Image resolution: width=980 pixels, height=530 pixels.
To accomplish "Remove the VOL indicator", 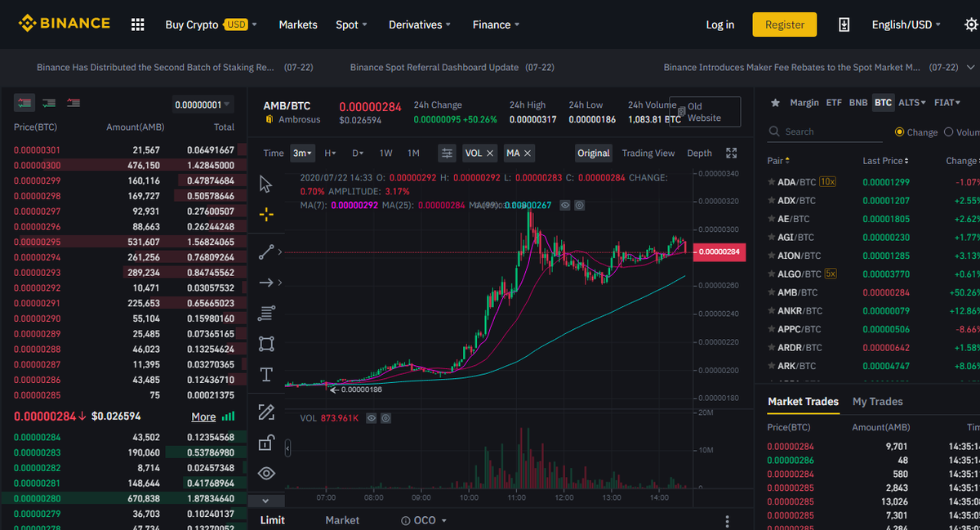I will pos(490,153).
